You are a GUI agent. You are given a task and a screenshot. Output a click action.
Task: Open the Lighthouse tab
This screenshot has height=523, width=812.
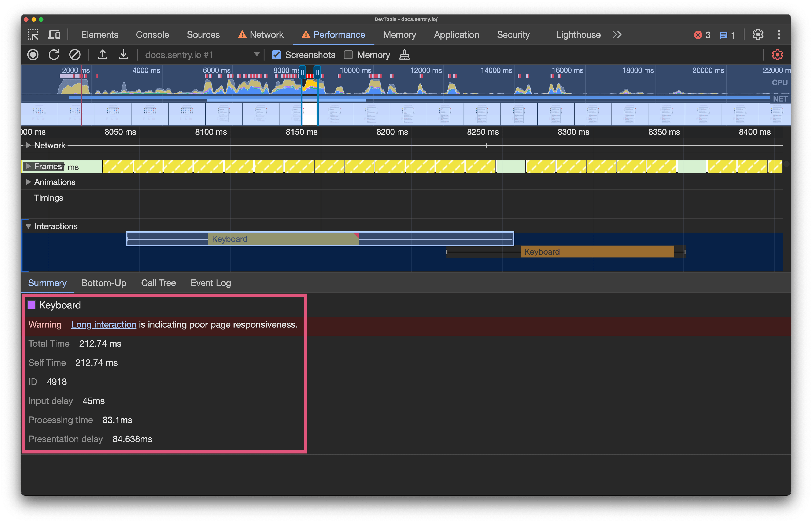pyautogui.click(x=578, y=35)
